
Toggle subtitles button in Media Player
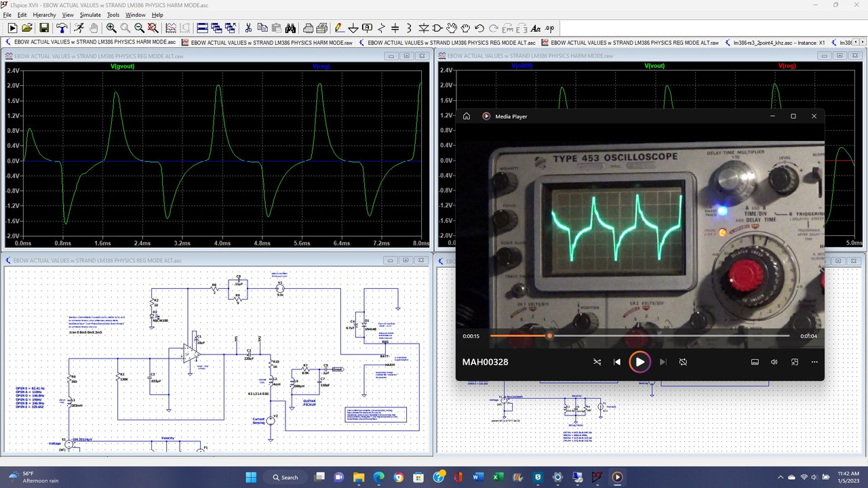point(755,362)
